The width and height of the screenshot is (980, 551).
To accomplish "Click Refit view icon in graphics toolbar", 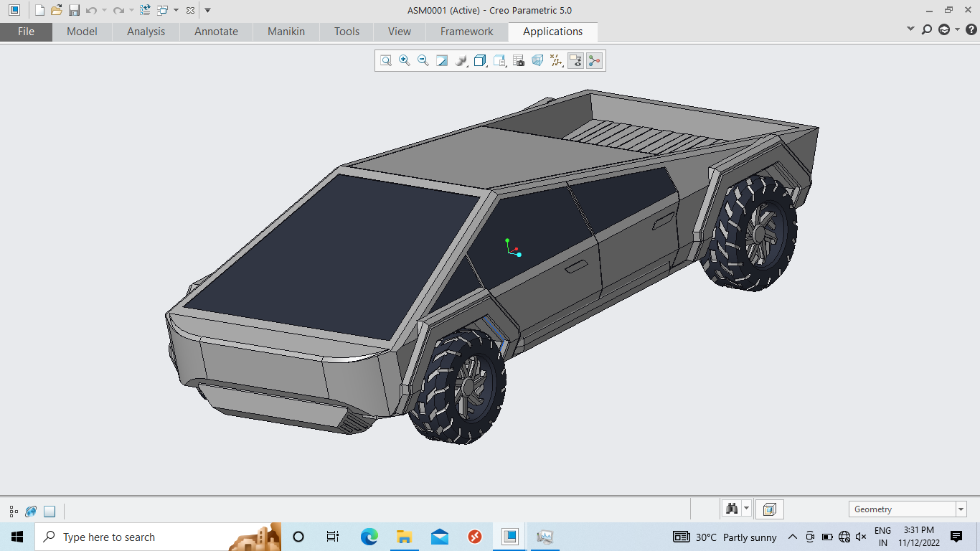I will click(x=386, y=61).
